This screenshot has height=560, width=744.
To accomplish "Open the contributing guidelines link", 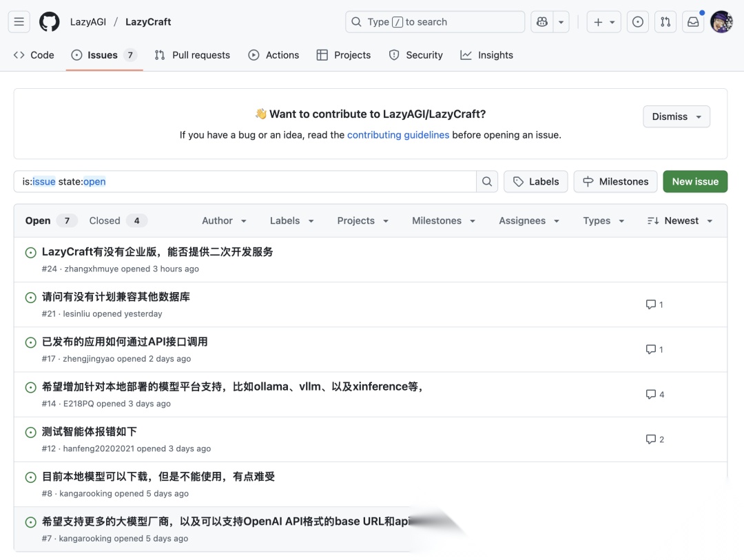I will (x=398, y=135).
